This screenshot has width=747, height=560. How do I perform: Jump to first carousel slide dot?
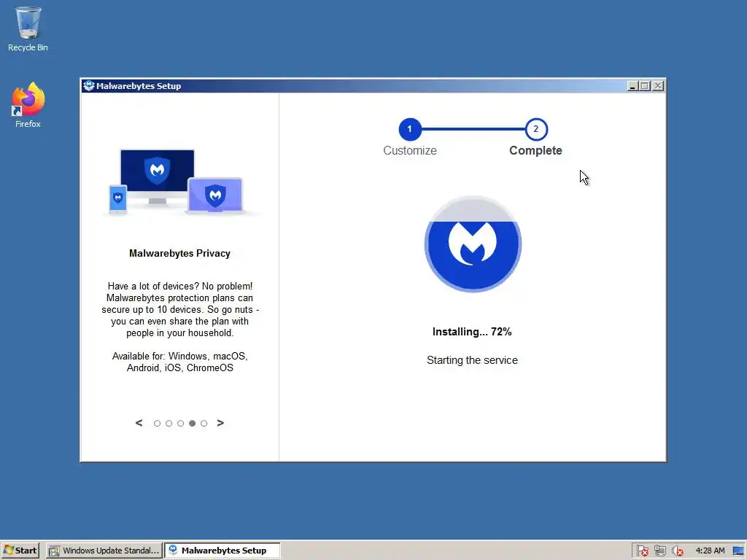158,424
